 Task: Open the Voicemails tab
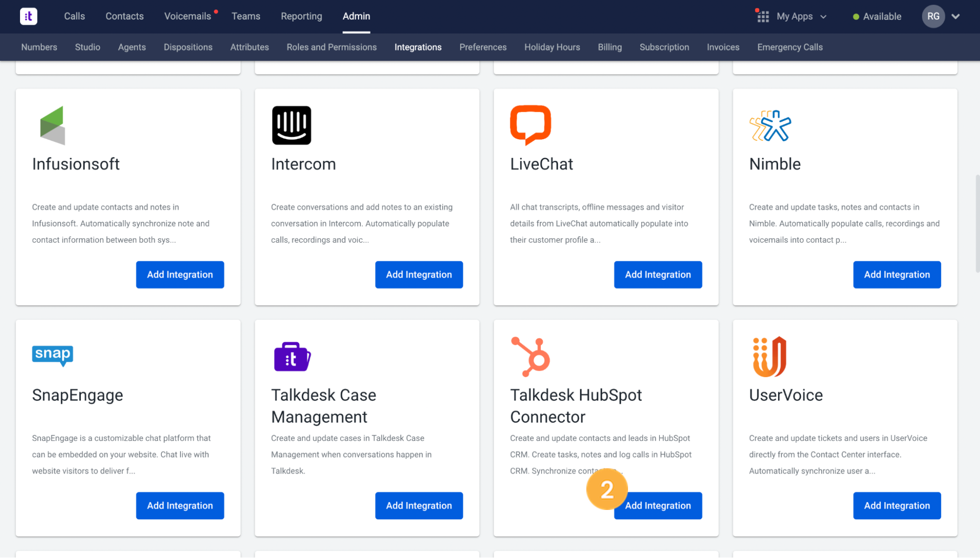click(x=187, y=16)
